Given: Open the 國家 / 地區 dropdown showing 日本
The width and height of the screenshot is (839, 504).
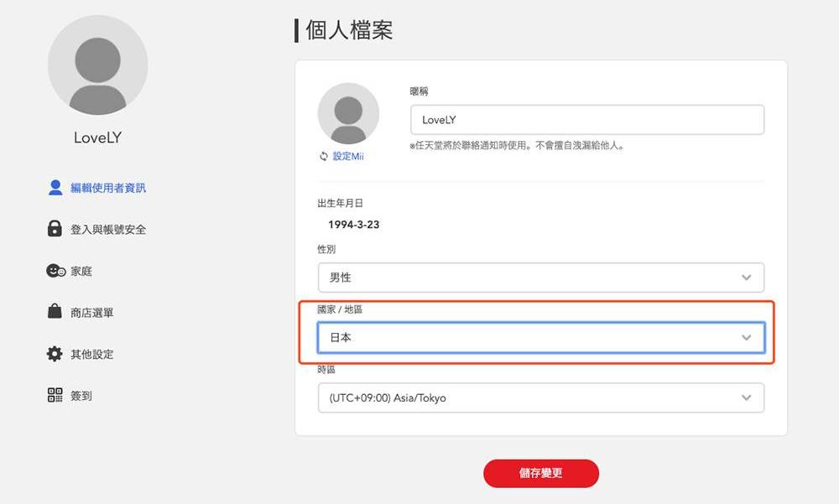Looking at the screenshot, I should (541, 337).
